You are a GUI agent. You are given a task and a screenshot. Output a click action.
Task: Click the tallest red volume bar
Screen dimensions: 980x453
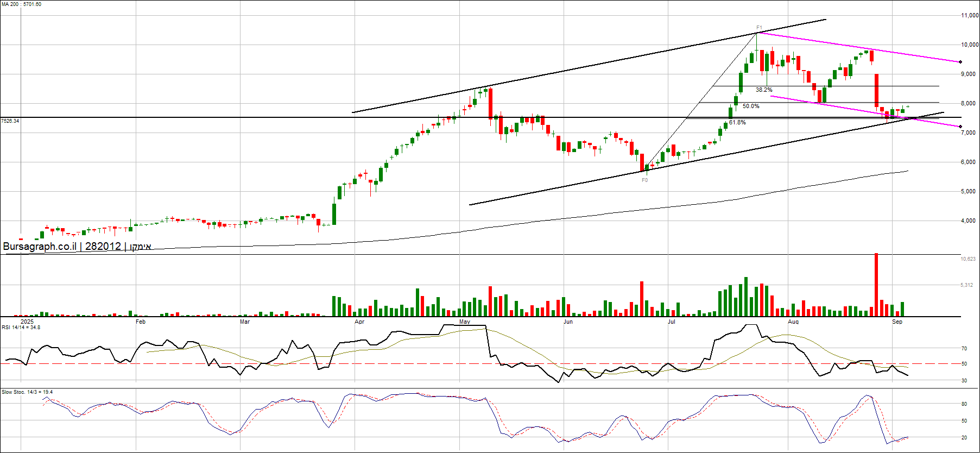point(876,285)
